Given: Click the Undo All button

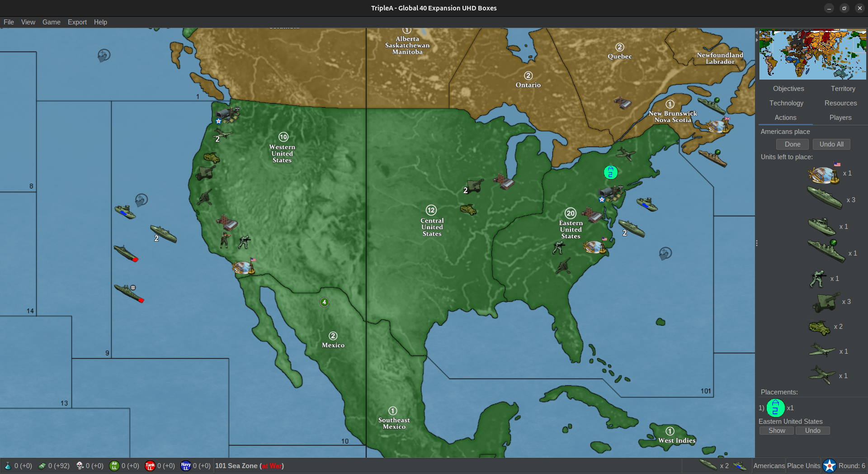Looking at the screenshot, I should [831, 144].
